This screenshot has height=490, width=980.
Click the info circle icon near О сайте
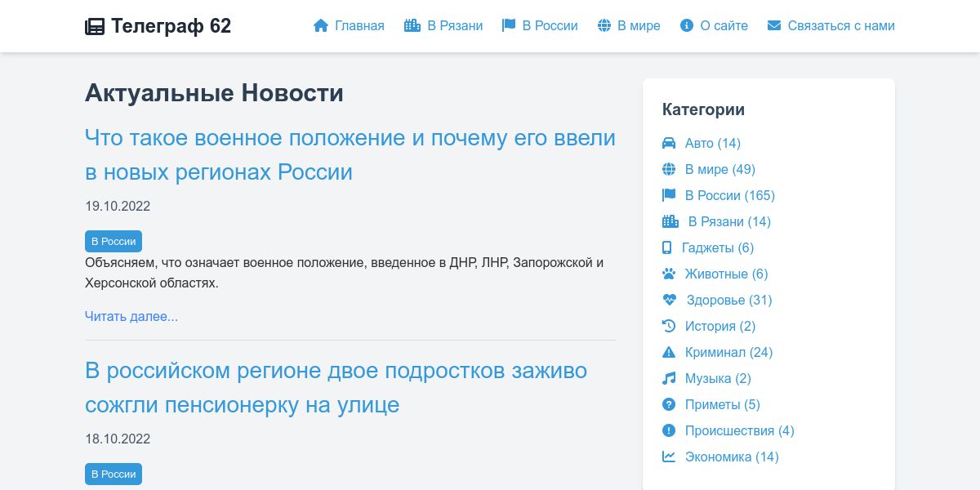click(x=687, y=25)
